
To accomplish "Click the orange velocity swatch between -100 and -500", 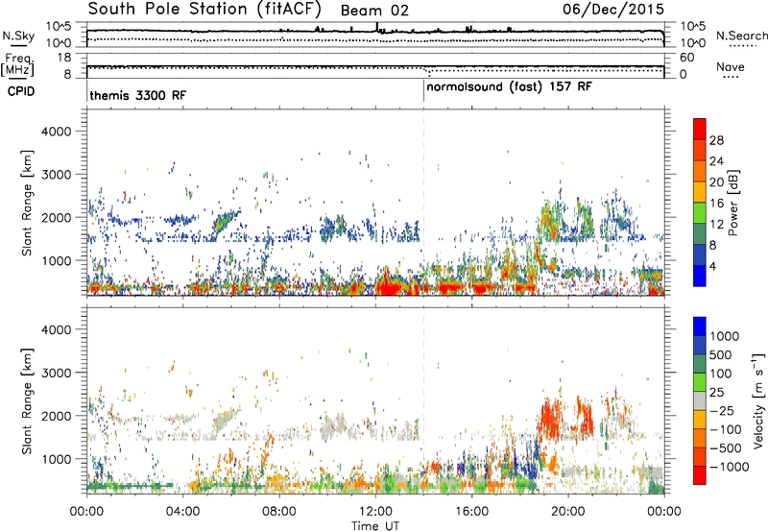I will (x=700, y=439).
